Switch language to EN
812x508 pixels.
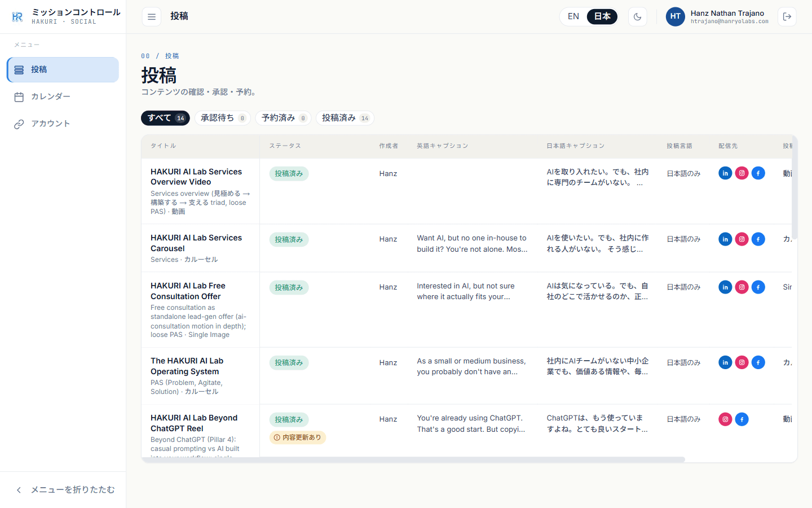(573, 16)
